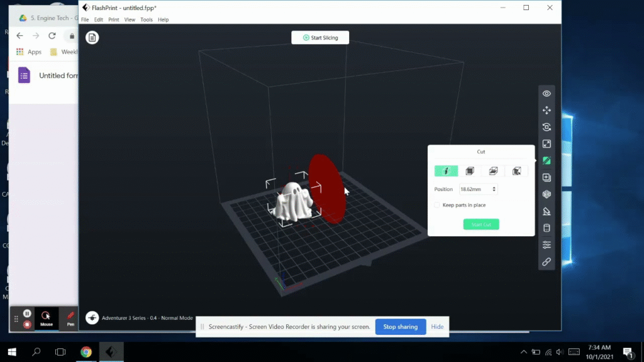Select the Scale tool in right toolbar
644x362 pixels.
pyautogui.click(x=547, y=144)
